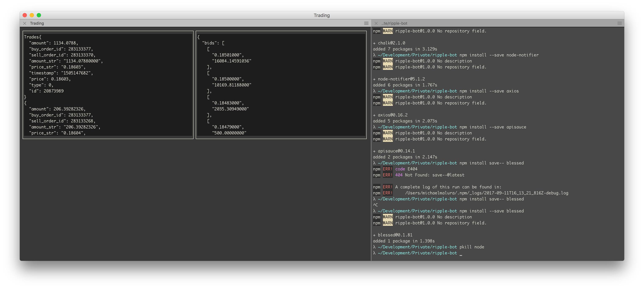Click the debug.log file path
The width and height of the screenshot is (644, 289).
[x=487, y=193]
